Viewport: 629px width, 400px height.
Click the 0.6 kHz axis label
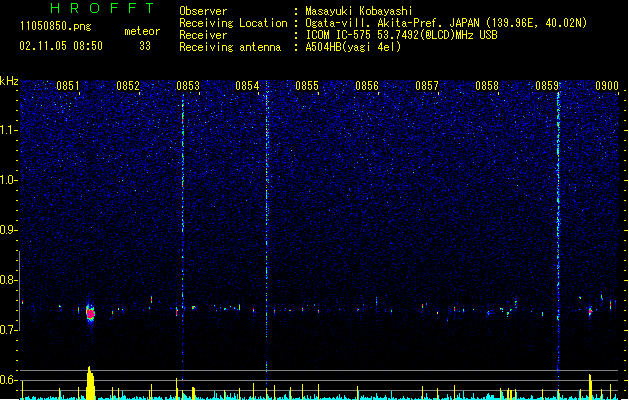tap(8, 380)
